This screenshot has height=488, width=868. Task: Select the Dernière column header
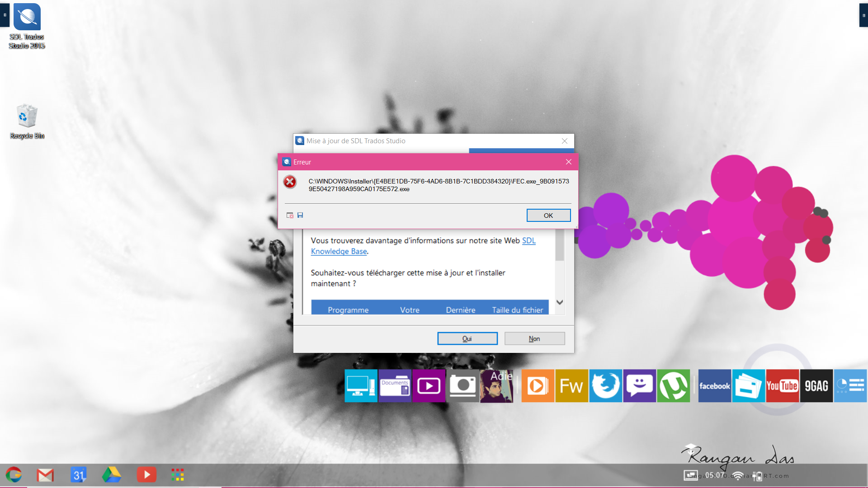(x=461, y=310)
